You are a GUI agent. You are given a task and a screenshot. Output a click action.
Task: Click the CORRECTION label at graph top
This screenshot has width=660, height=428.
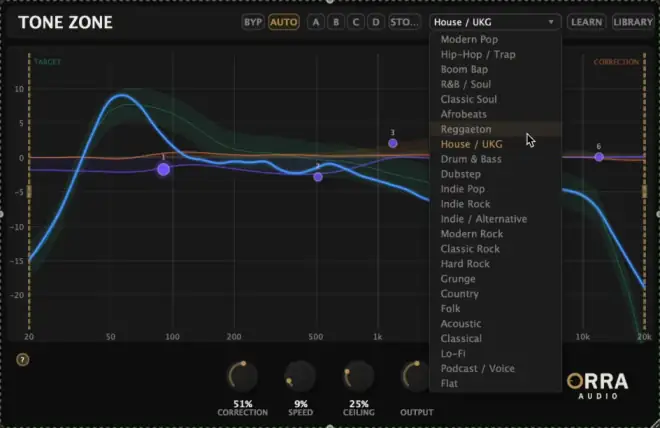pos(616,62)
